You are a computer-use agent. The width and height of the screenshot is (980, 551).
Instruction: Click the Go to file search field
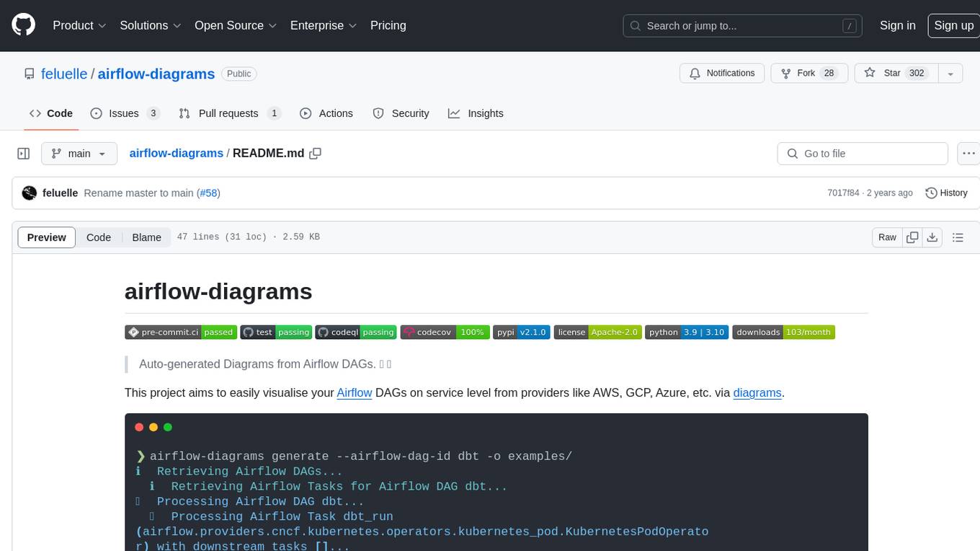pos(863,154)
